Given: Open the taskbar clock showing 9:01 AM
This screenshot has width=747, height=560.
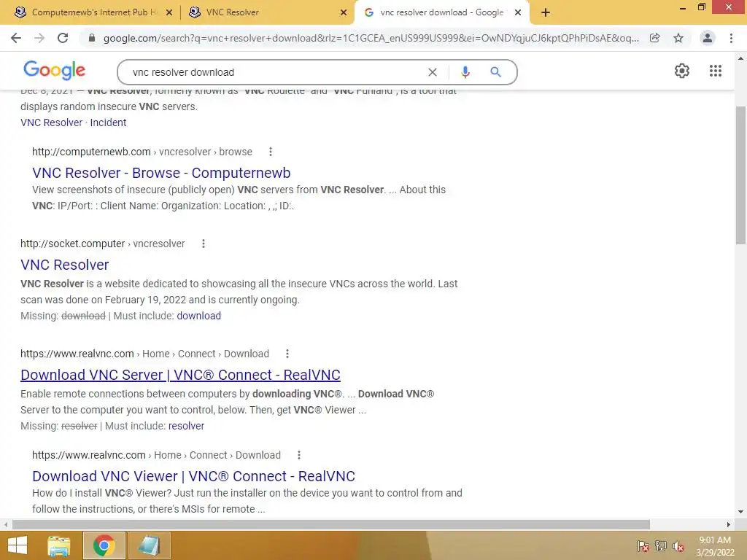Looking at the screenshot, I should point(715,546).
